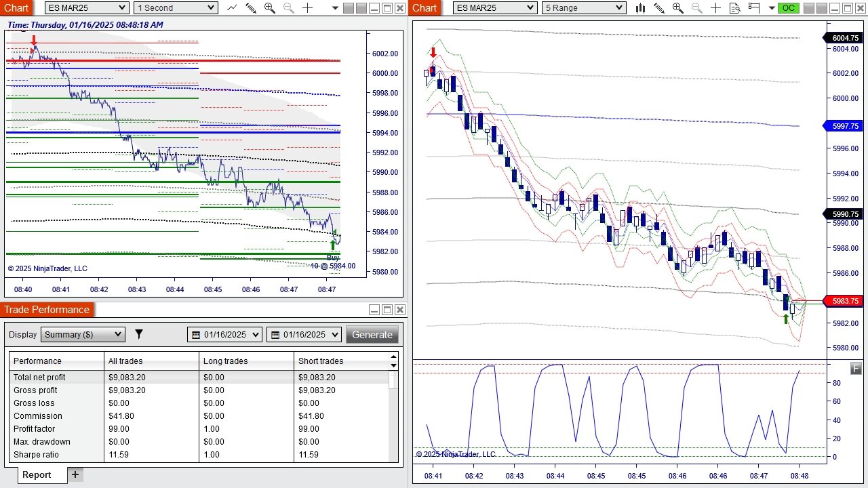Screen dimensions: 868x488
Task: Open the 5 Range interval dropdown
Action: tap(584, 8)
